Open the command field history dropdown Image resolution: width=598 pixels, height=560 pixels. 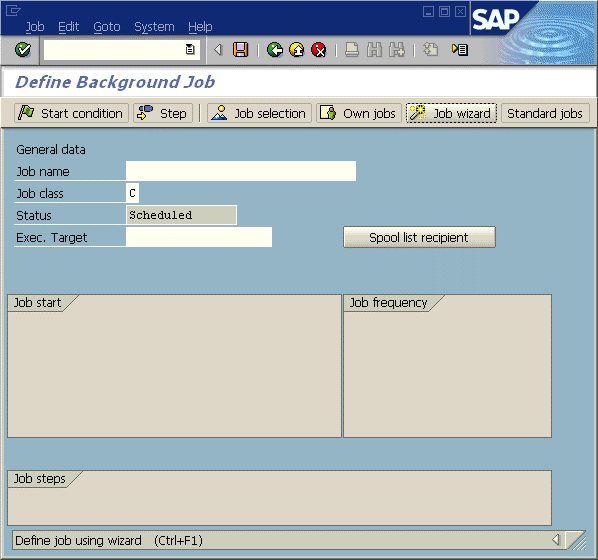pos(190,50)
